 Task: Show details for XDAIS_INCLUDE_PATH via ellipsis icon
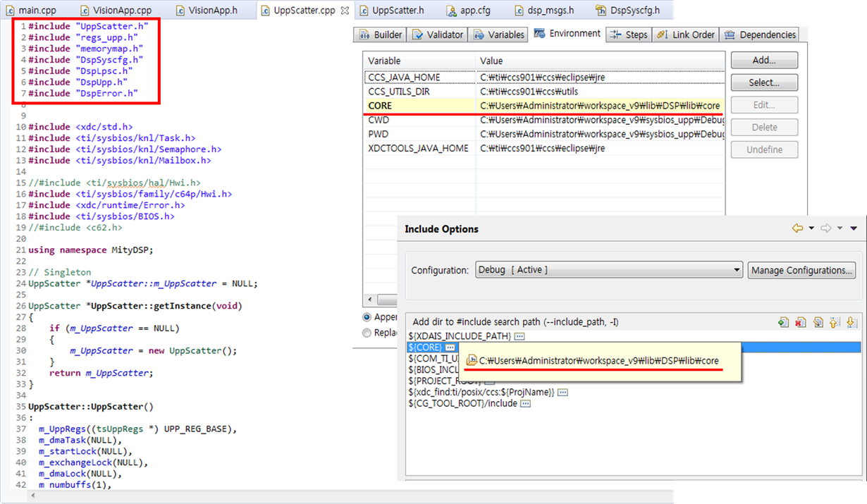[520, 336]
